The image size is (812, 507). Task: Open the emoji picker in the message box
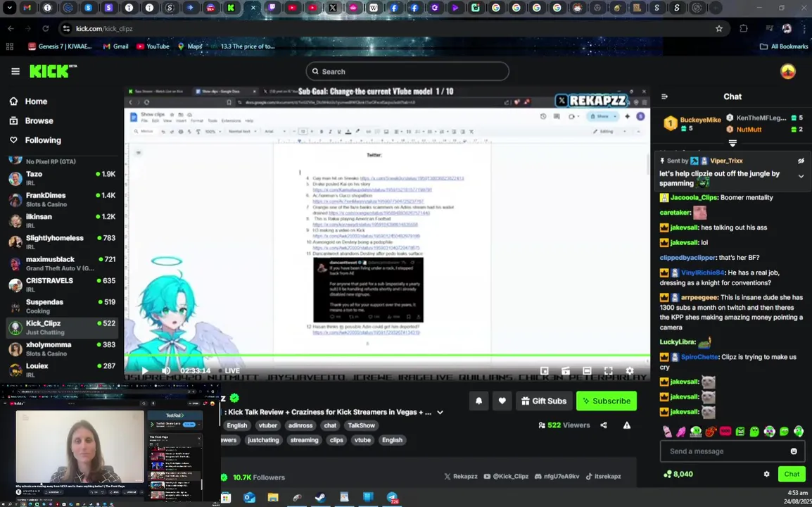pos(794,451)
